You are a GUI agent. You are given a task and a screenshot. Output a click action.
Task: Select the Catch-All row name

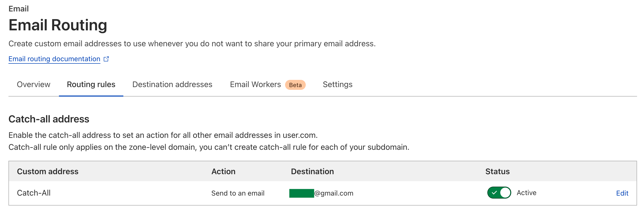[34, 193]
